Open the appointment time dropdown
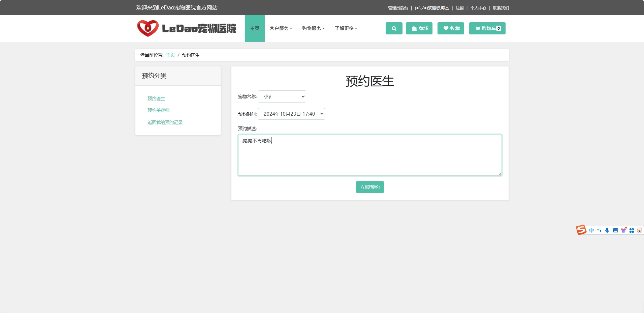The image size is (644, 313). 291,114
